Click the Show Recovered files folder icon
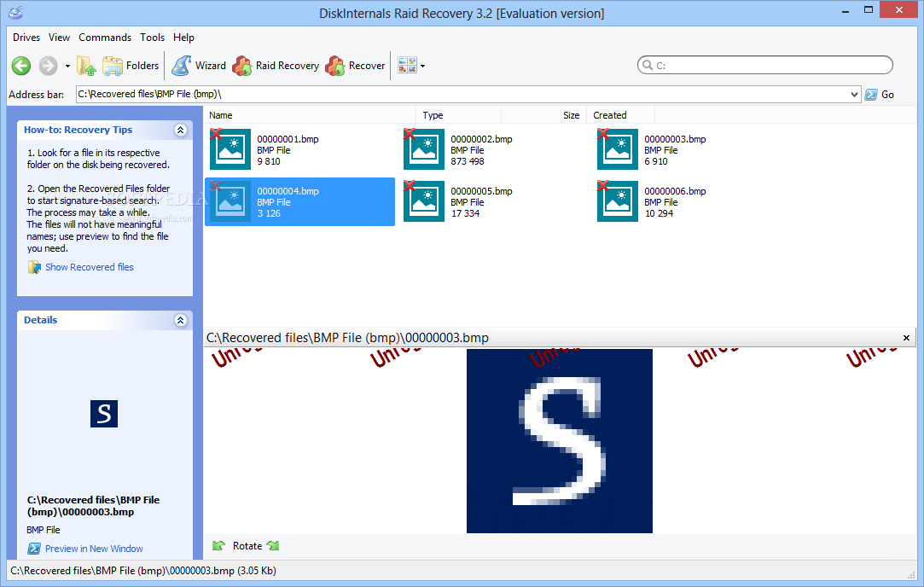This screenshot has height=587, width=924. pos(34,267)
